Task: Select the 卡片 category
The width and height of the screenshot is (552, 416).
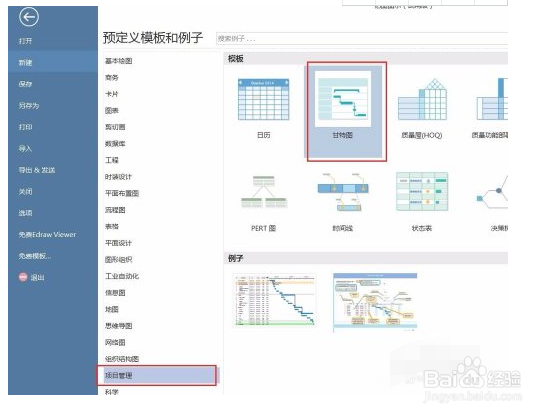Action: (112, 94)
